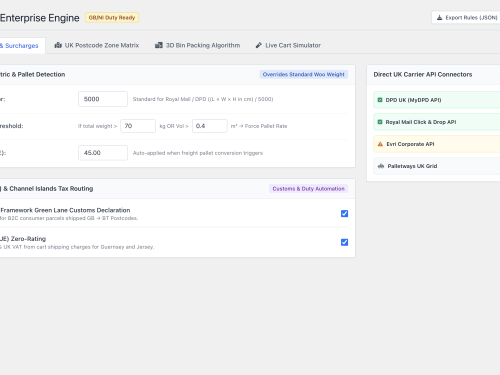Image resolution: width=500 pixels, height=375 pixels.
Task: Select the Palletways UK Grid connector
Action: [x=437, y=166]
